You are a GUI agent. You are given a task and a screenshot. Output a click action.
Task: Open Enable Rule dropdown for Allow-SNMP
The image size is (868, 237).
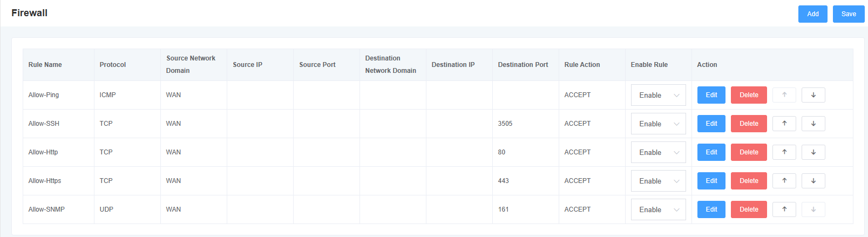tap(659, 209)
